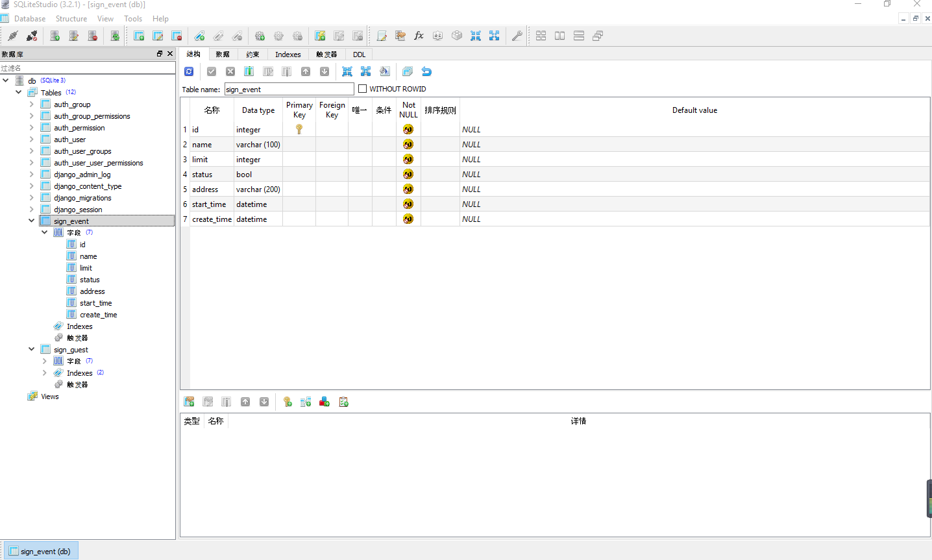Click the create new table icon

click(x=139, y=36)
